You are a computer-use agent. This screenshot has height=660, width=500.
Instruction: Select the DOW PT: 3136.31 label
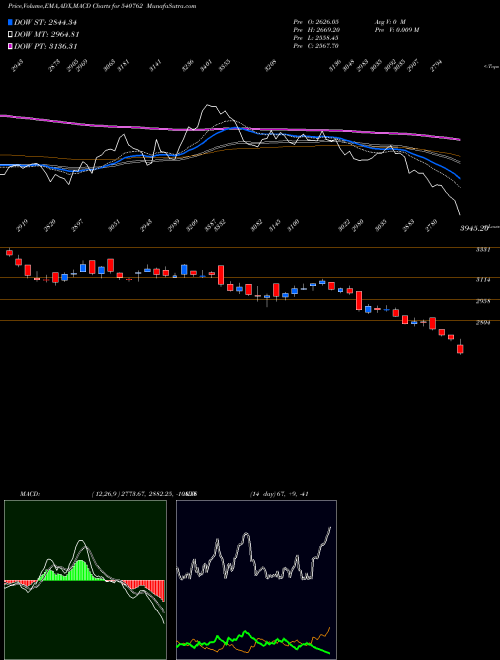[45, 46]
